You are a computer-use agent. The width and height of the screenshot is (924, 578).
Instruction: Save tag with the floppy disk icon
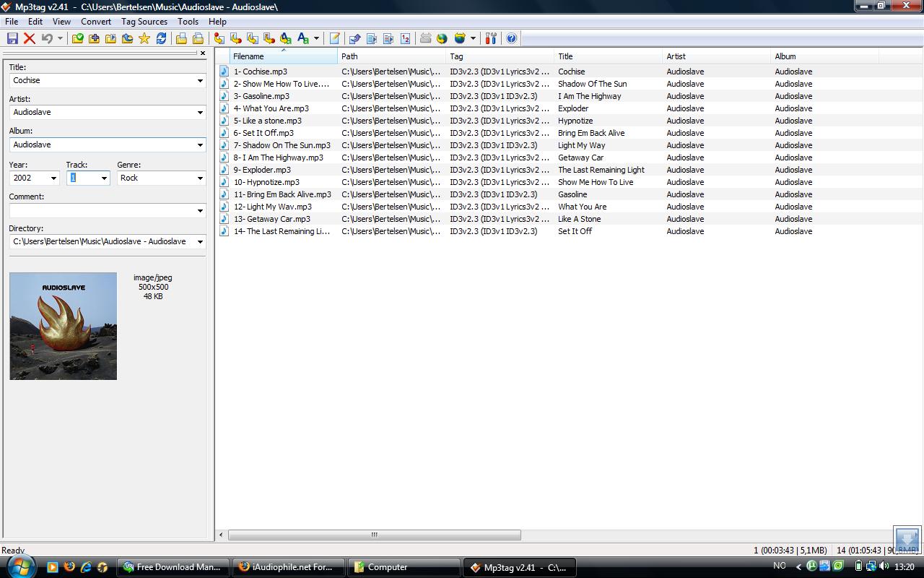[12, 38]
